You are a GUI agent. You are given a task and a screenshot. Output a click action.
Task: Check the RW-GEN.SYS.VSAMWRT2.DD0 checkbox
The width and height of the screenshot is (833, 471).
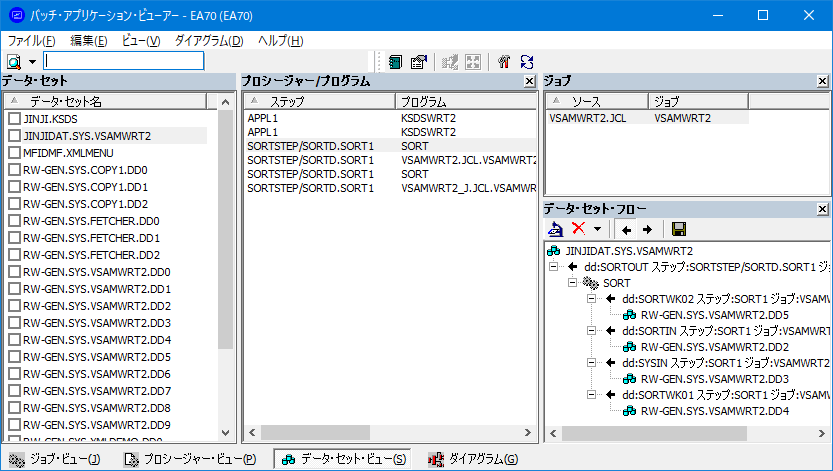(14, 272)
